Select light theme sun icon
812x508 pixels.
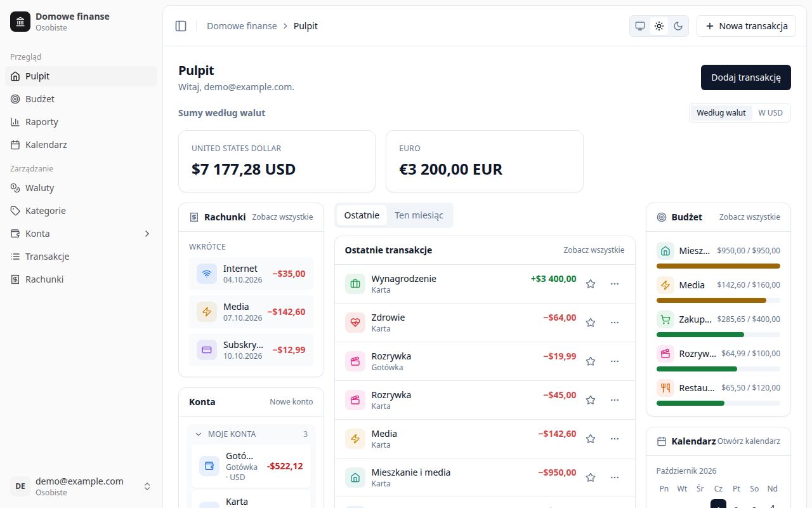tap(659, 26)
